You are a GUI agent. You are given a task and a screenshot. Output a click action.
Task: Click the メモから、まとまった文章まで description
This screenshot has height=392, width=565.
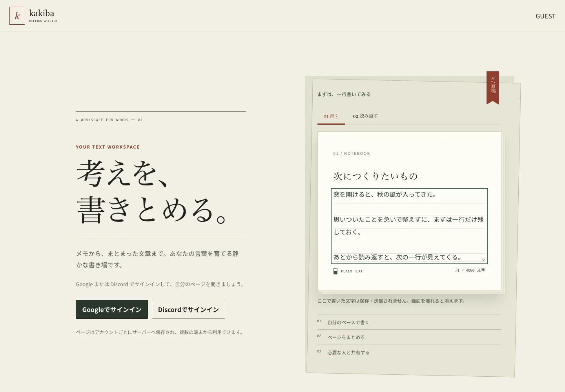click(158, 259)
